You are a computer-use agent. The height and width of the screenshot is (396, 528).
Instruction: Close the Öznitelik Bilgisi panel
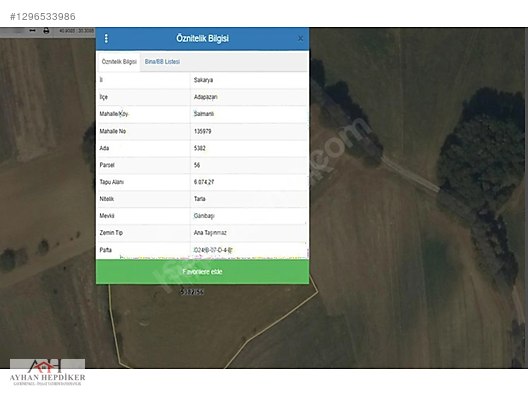tap(300, 38)
